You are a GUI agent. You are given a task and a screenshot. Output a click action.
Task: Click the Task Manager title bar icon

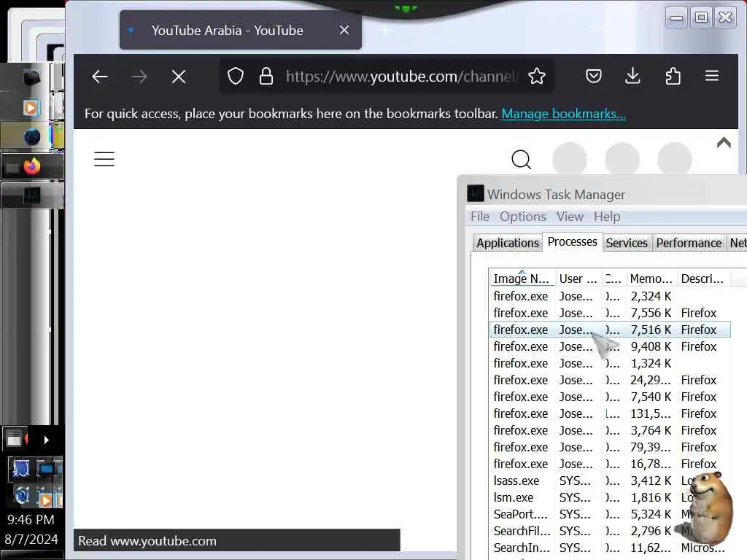tap(476, 193)
